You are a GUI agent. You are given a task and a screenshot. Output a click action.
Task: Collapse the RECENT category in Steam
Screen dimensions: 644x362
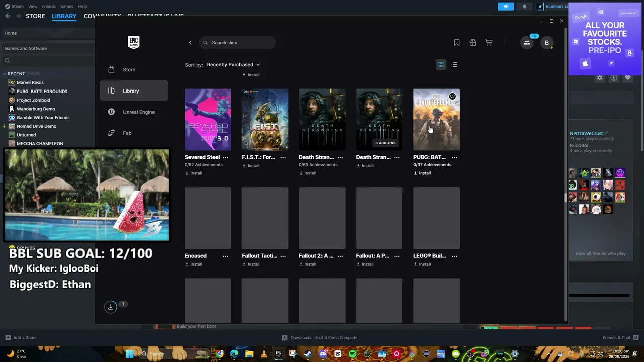(x=4, y=74)
